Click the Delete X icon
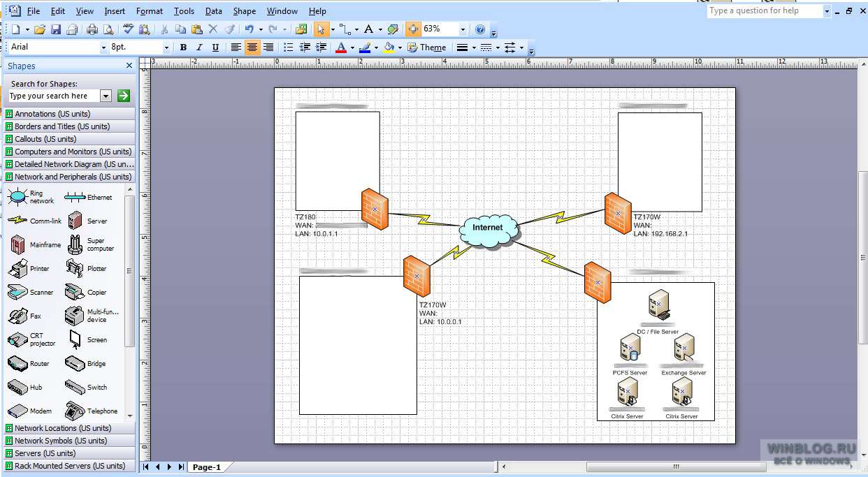This screenshot has height=477, width=868. (212, 29)
